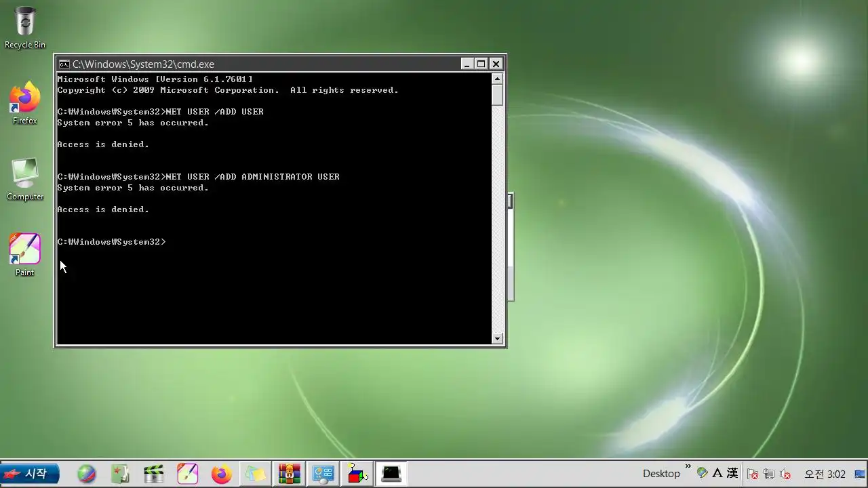Click the cmd.exe title bar system icon

coord(64,64)
